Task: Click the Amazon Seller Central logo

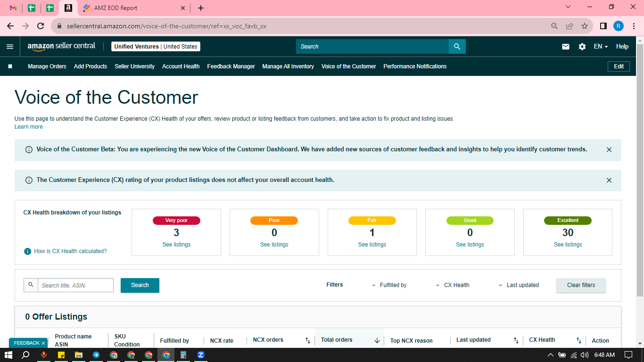Action: pyautogui.click(x=61, y=46)
